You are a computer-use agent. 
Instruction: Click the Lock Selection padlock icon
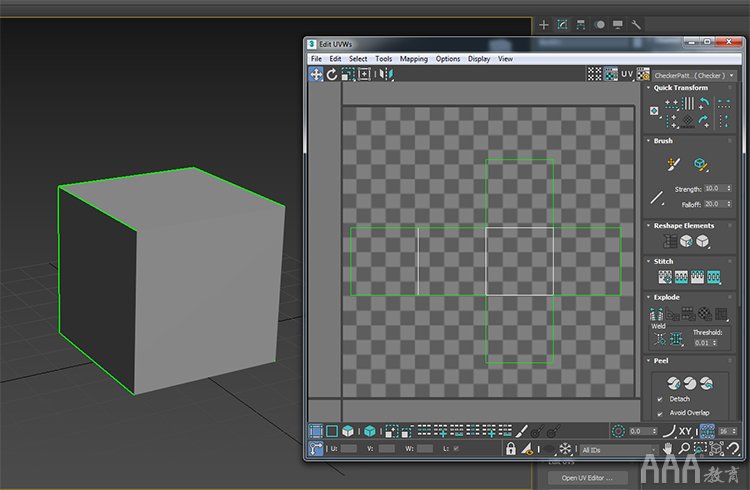511,450
